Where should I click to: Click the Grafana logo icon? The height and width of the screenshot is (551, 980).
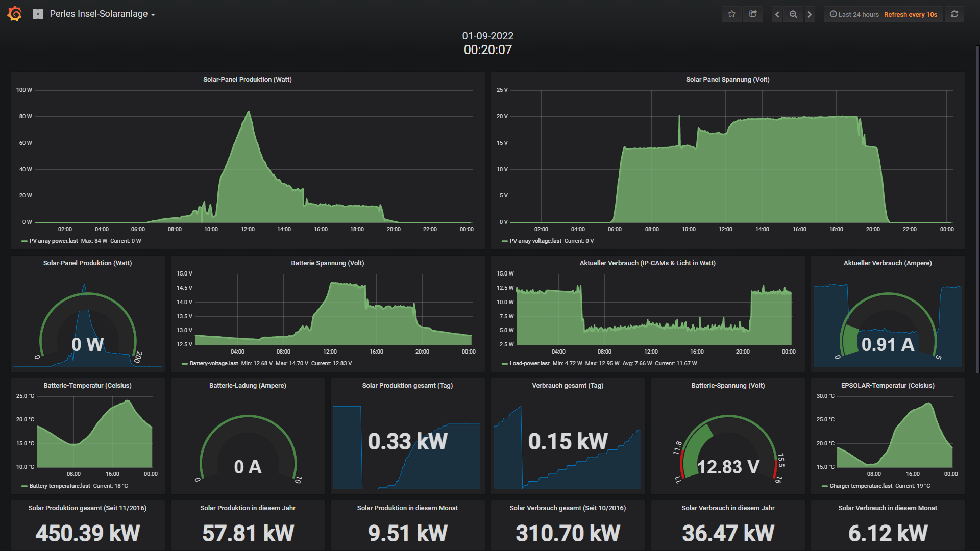point(15,14)
